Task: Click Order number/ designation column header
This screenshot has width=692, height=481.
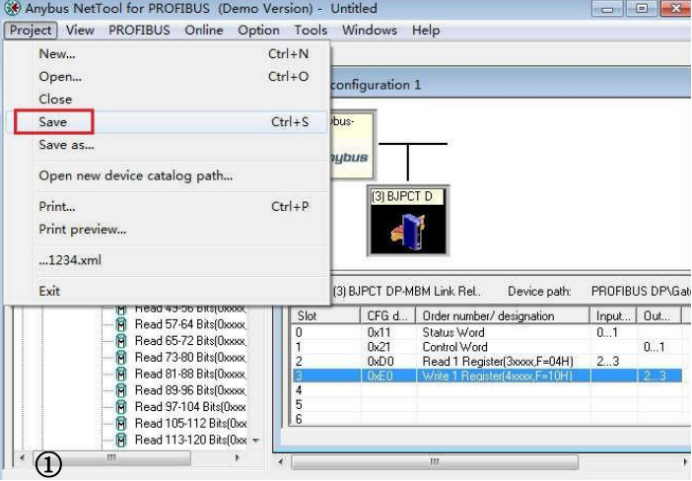Action: (x=502, y=316)
